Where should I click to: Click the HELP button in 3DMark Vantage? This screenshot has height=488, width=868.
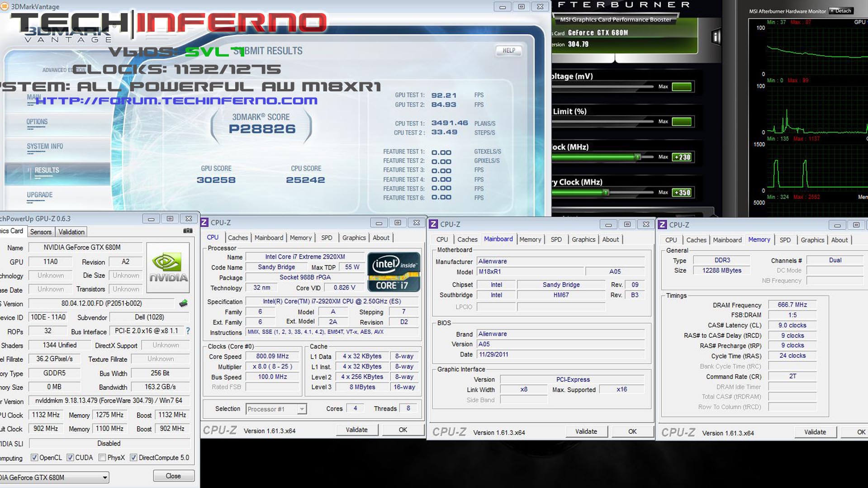[509, 50]
